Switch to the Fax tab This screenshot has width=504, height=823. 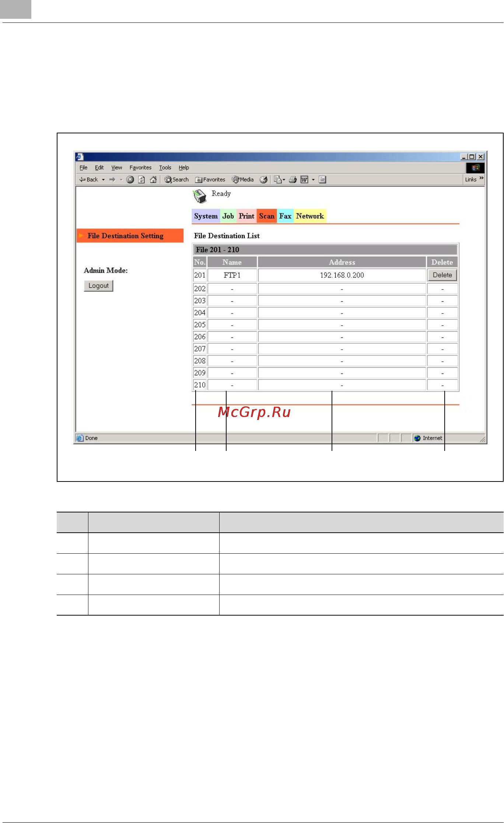[x=285, y=216]
